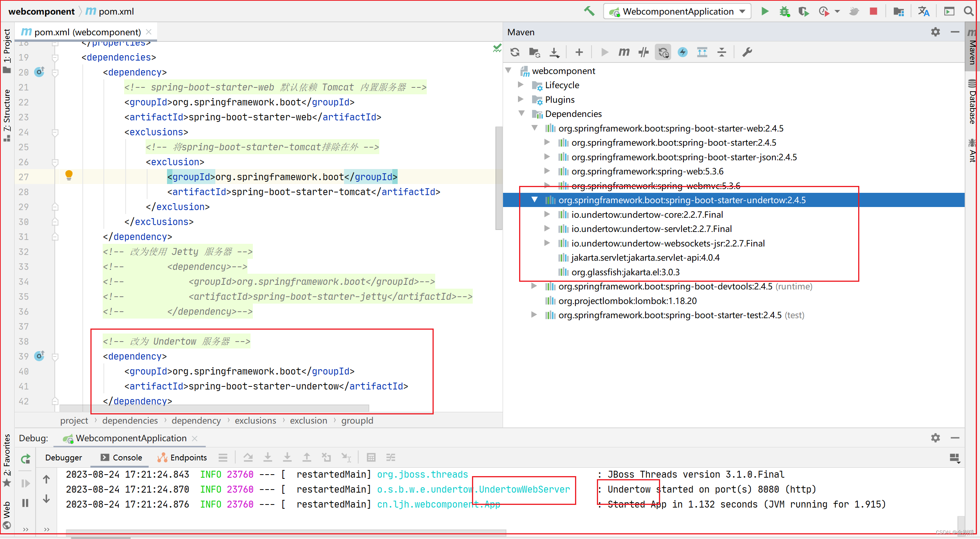980x539 pixels.
Task: Collapse Dependencies node in Maven tree
Action: 521,113
